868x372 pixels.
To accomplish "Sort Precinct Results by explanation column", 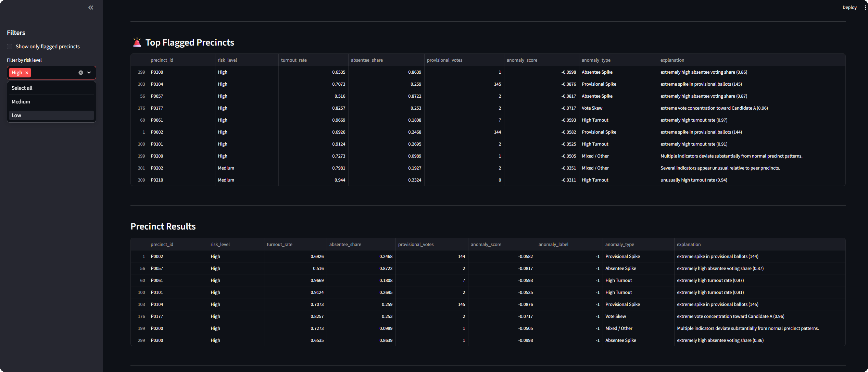I will [689, 245].
